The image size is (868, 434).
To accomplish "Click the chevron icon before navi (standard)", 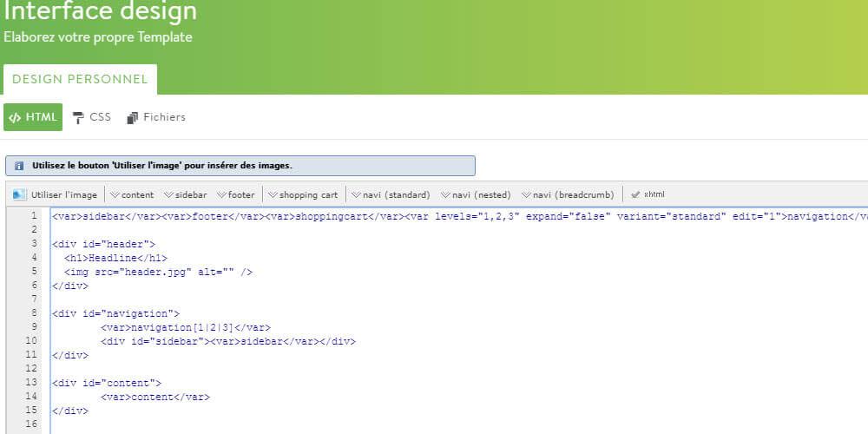I will (x=357, y=194).
